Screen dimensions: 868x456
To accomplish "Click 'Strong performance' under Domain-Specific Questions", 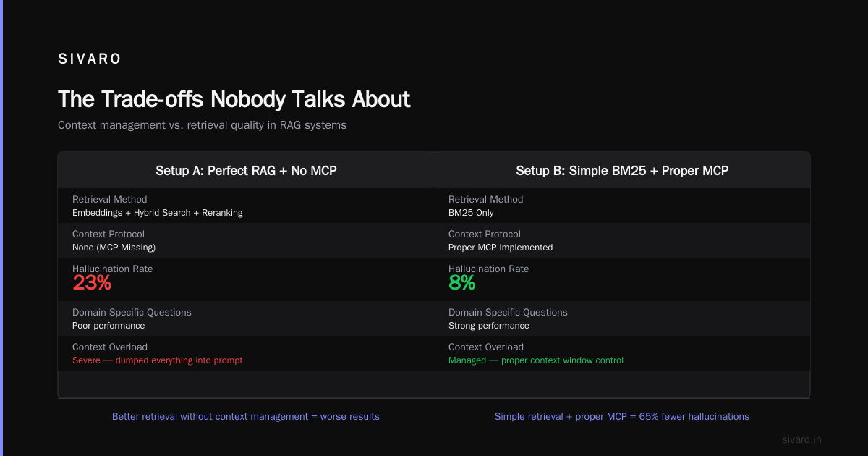I will point(489,326).
